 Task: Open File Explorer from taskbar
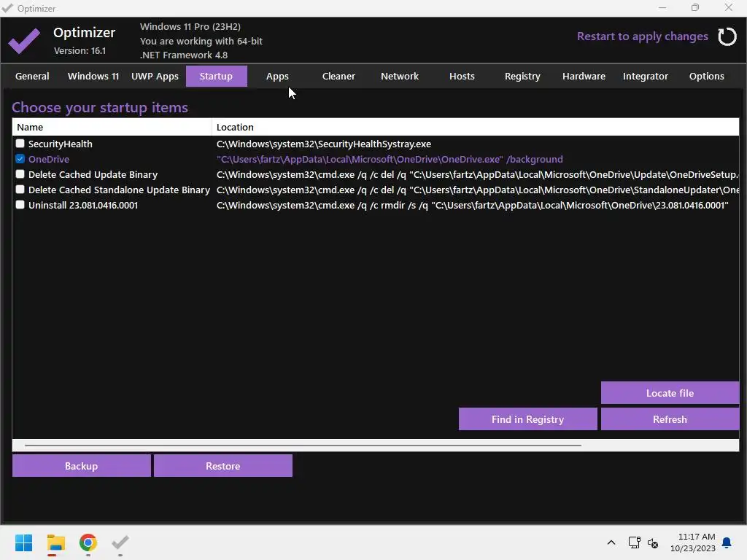pos(55,542)
